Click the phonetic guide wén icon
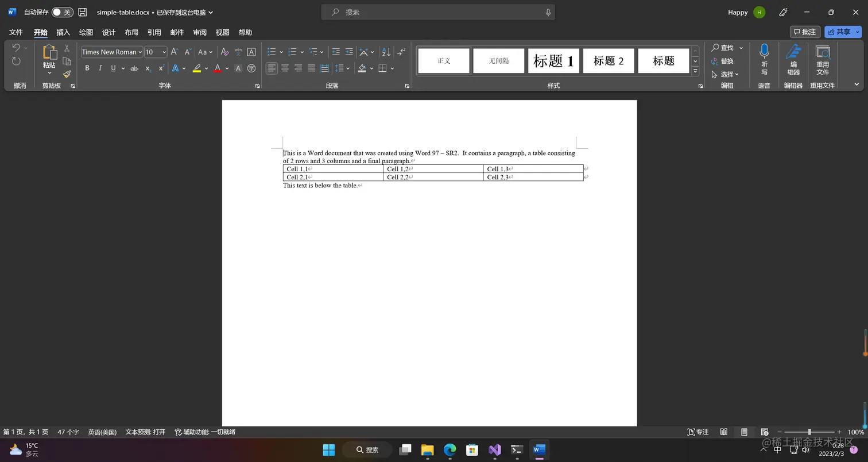This screenshot has height=462, width=868. point(238,52)
